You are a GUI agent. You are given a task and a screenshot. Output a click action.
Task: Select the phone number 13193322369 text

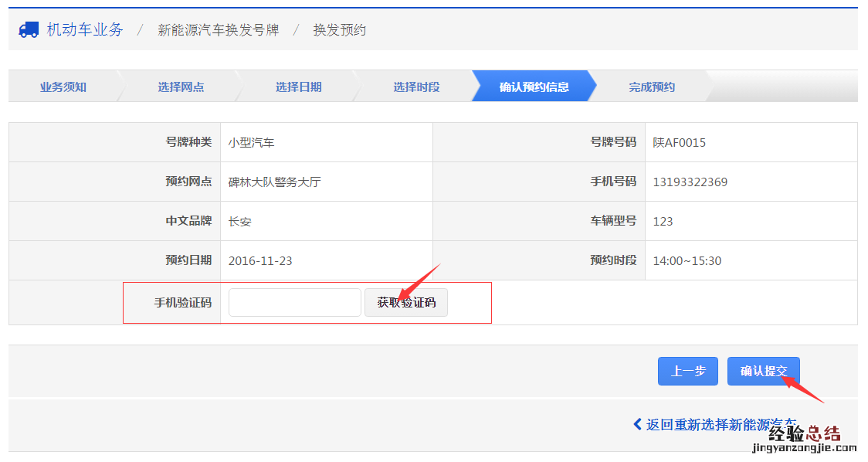pos(690,182)
